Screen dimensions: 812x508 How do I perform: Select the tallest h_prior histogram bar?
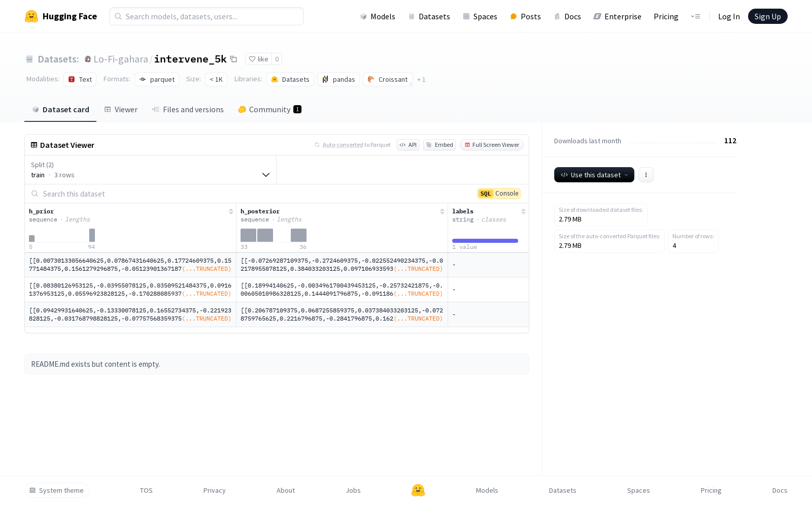(x=92, y=235)
